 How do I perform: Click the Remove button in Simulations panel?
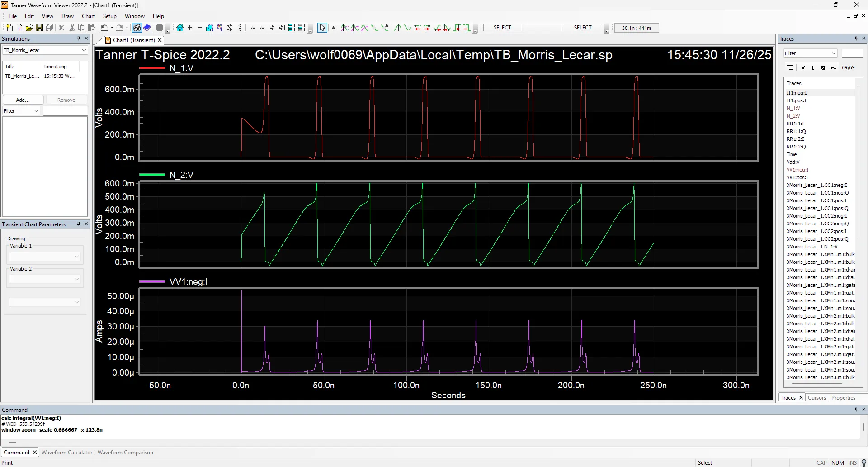66,100
